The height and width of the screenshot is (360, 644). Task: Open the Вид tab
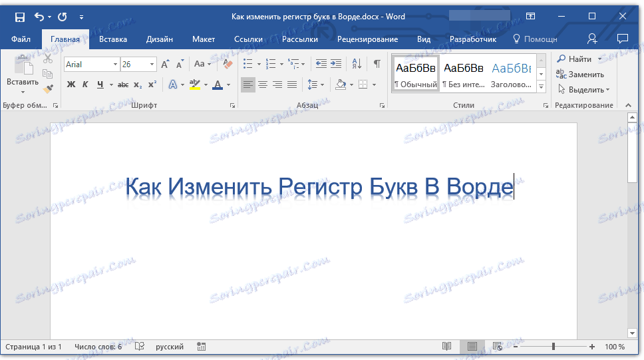[423, 39]
